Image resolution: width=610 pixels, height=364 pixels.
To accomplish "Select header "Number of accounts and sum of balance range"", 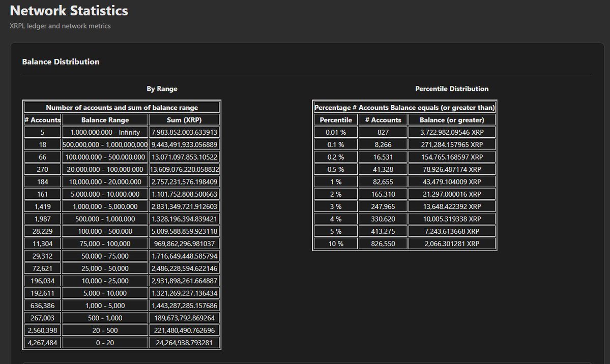I will point(122,107).
